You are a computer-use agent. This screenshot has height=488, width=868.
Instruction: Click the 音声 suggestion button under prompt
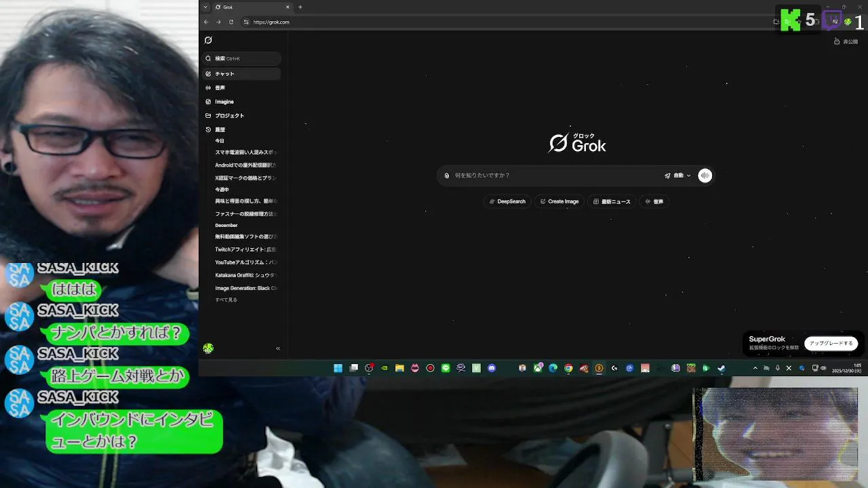tap(654, 201)
